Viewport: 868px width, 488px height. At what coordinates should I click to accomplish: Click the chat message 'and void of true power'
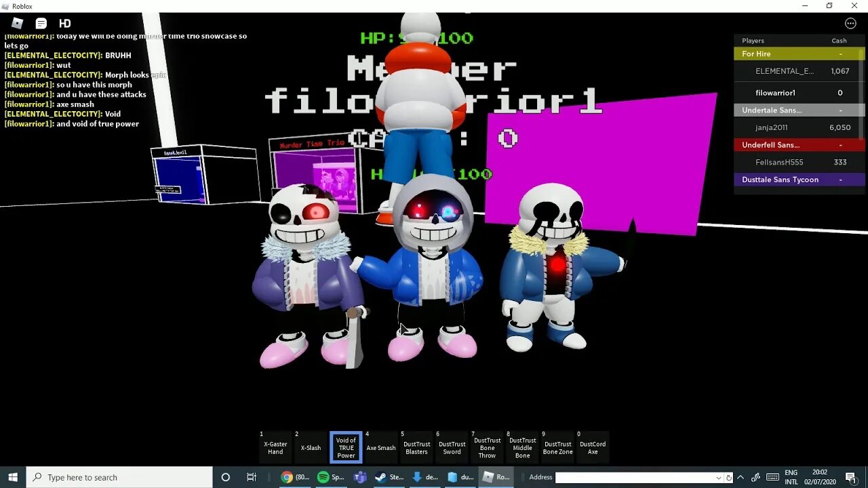tap(98, 124)
